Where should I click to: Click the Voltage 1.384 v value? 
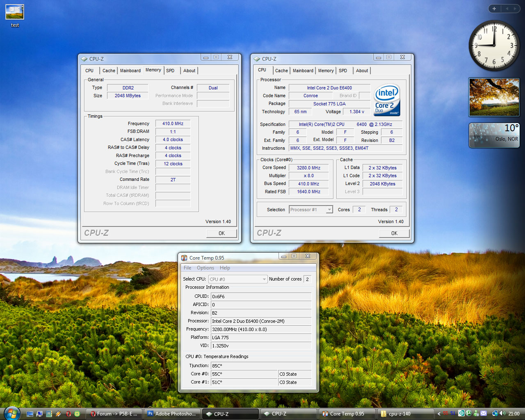tap(357, 112)
